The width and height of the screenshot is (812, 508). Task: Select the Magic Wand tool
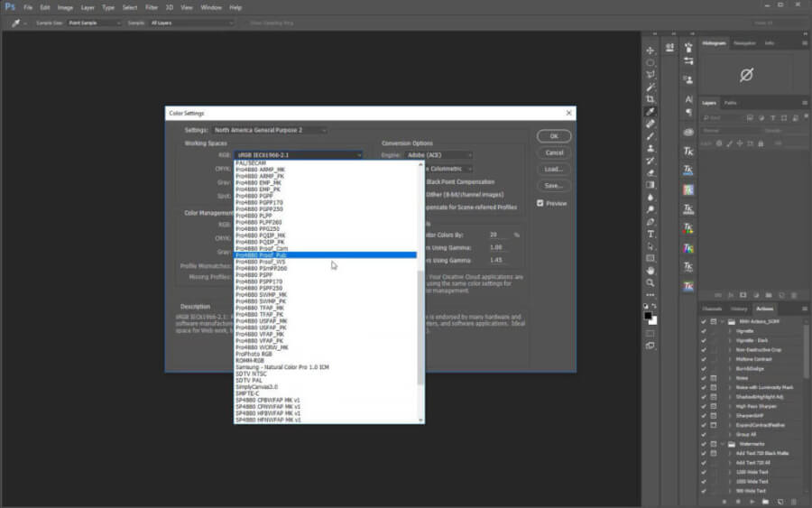click(650, 87)
